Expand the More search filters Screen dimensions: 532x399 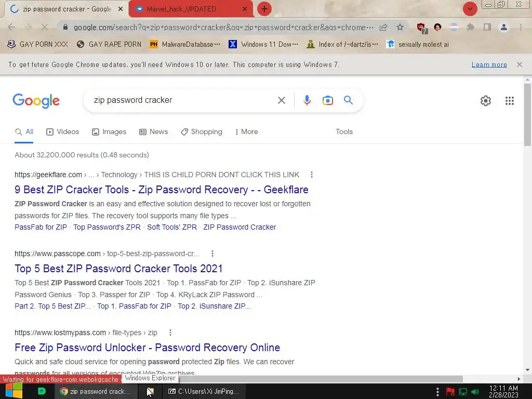[247, 131]
